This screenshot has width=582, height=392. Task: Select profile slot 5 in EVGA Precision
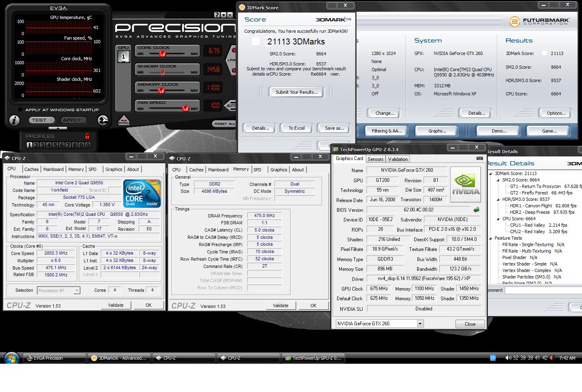pos(55,145)
